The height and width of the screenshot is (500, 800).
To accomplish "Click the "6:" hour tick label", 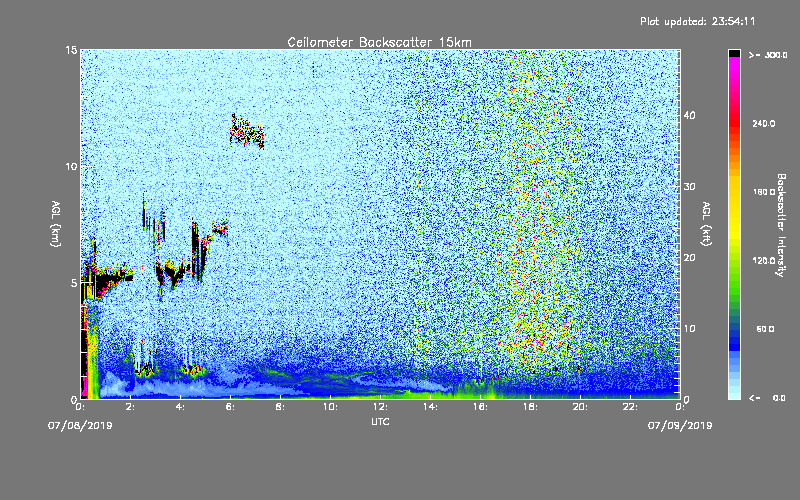I will [230, 407].
